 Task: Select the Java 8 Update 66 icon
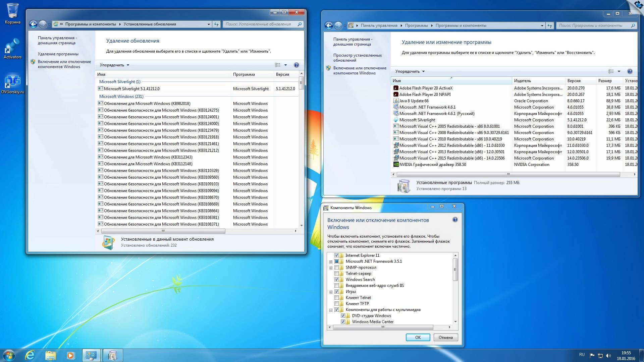(396, 101)
